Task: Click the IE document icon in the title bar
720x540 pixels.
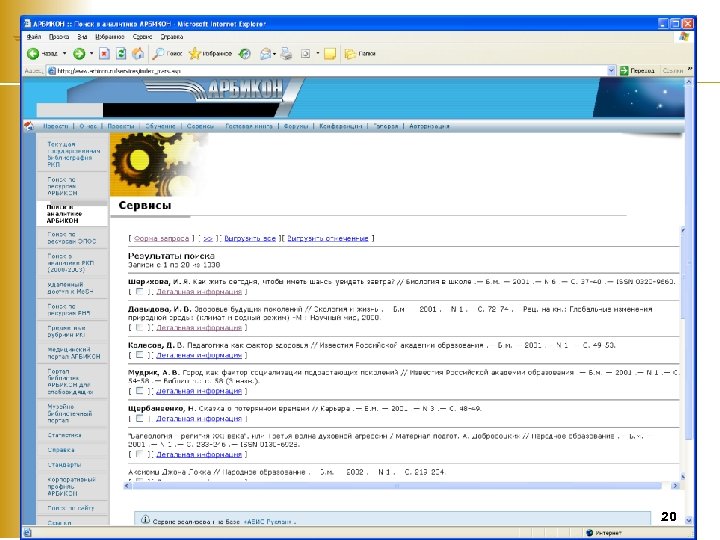Action: [x=28, y=23]
